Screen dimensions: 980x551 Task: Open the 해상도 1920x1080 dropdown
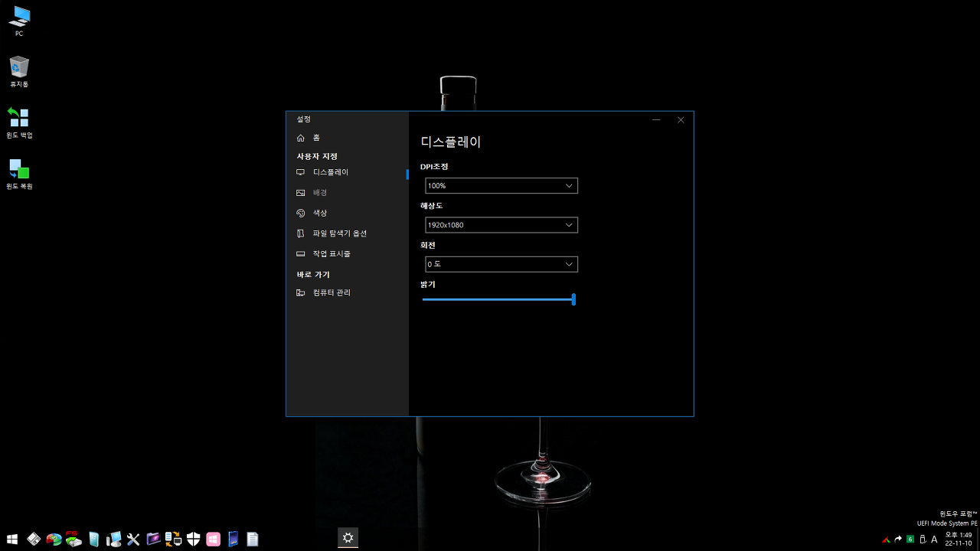click(501, 225)
